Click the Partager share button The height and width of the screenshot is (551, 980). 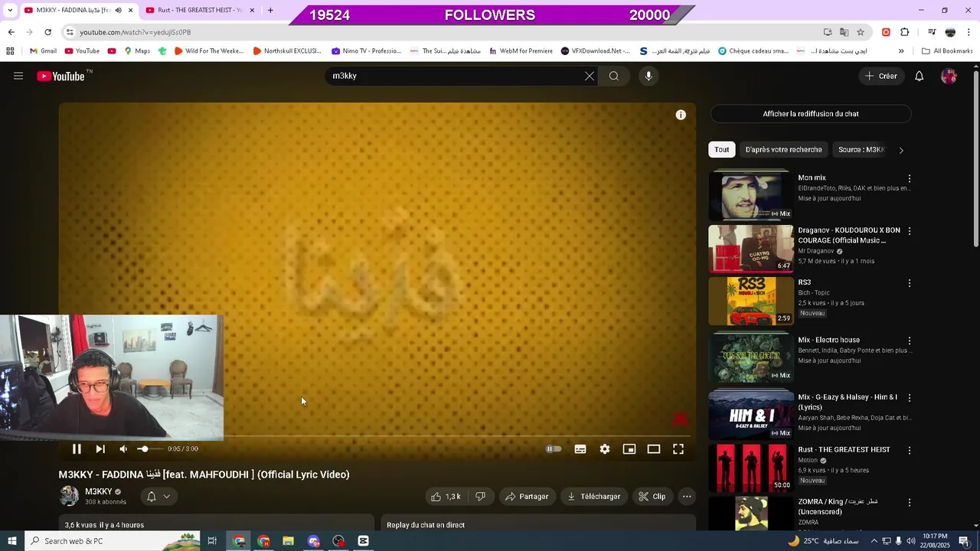526,497
